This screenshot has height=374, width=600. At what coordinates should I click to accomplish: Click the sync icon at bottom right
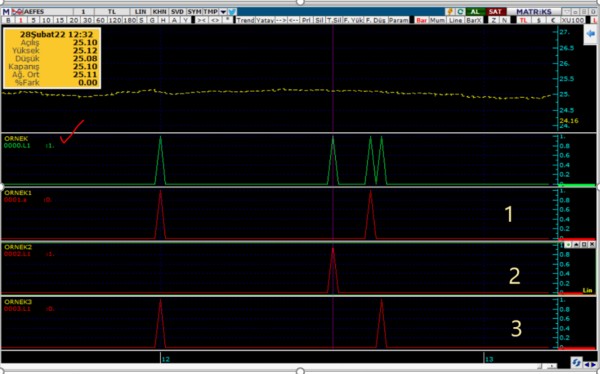coord(576,362)
